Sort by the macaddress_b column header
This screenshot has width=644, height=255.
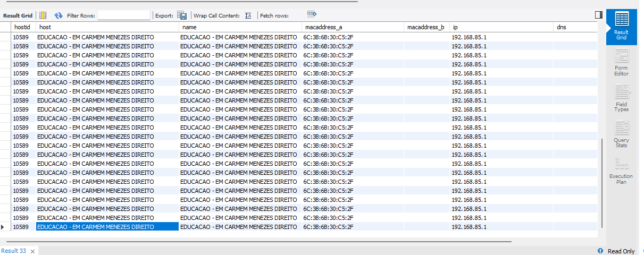point(426,27)
